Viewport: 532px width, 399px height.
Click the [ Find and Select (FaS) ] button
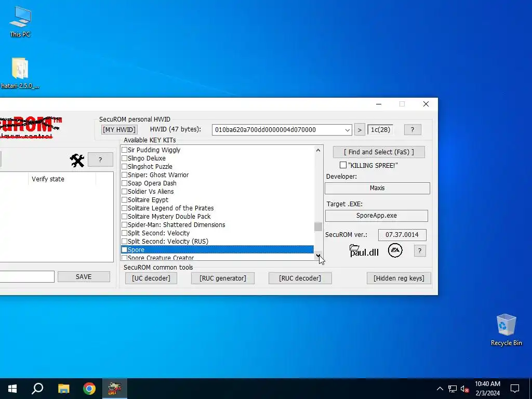pyautogui.click(x=379, y=152)
